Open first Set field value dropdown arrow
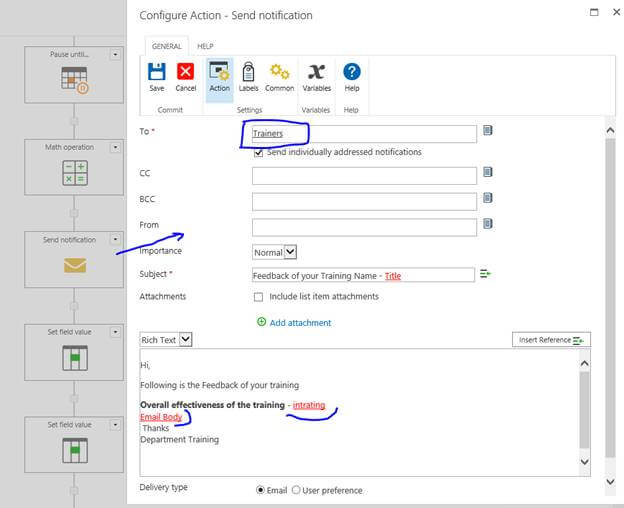 pyautogui.click(x=115, y=332)
